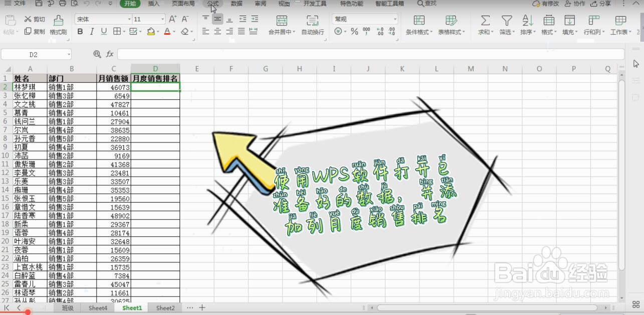Click the fx insert function icon
The width and height of the screenshot is (644, 315).
coord(110,54)
